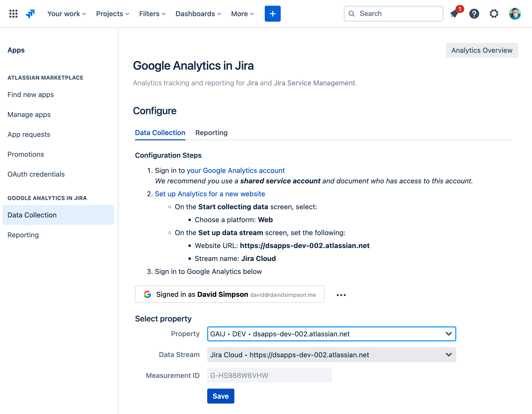Open the three-dot menu beside sign-in
The image size is (532, 414).
(x=341, y=295)
